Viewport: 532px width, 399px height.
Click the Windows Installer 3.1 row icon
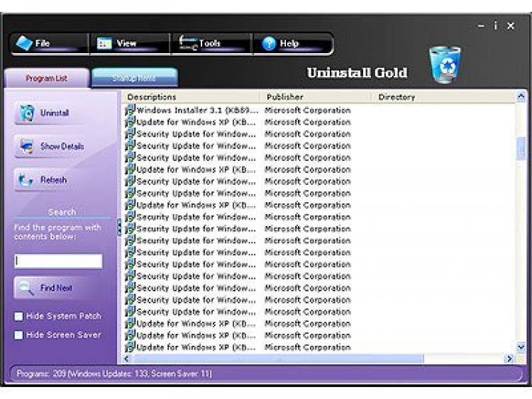[130, 110]
